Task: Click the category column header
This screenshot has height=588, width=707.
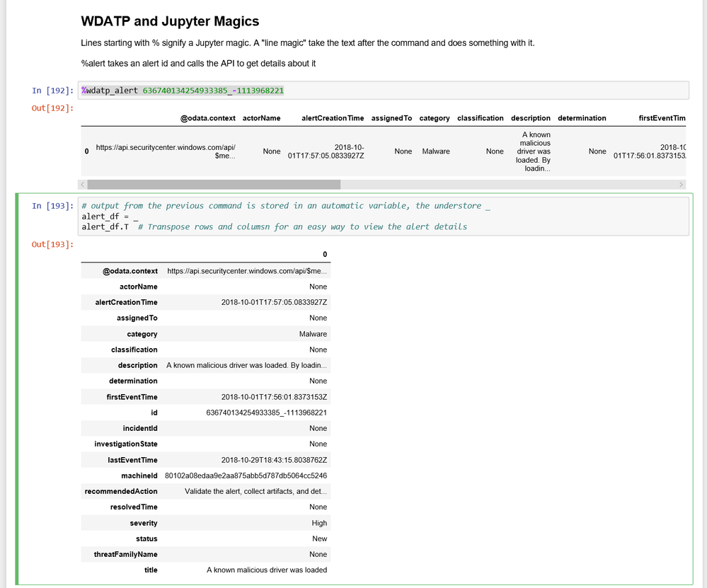Action: click(435, 118)
